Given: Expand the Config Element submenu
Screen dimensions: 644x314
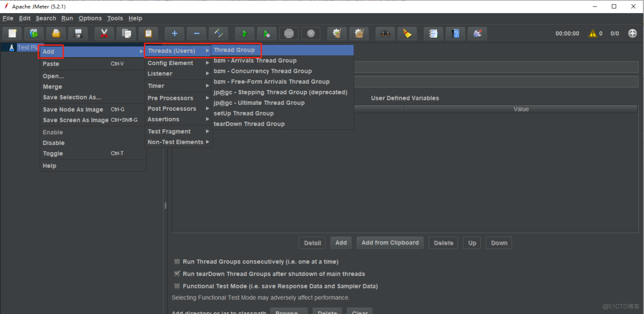Looking at the screenshot, I should pos(171,62).
